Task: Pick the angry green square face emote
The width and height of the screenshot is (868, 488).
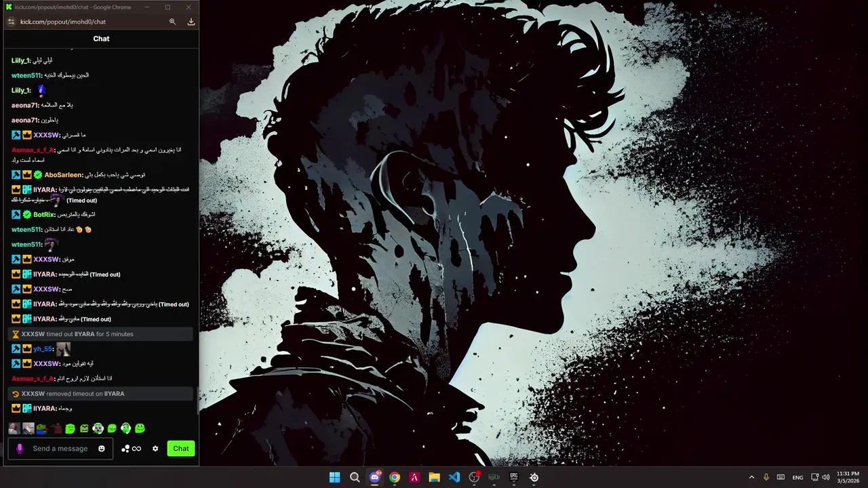Action: click(x=84, y=428)
